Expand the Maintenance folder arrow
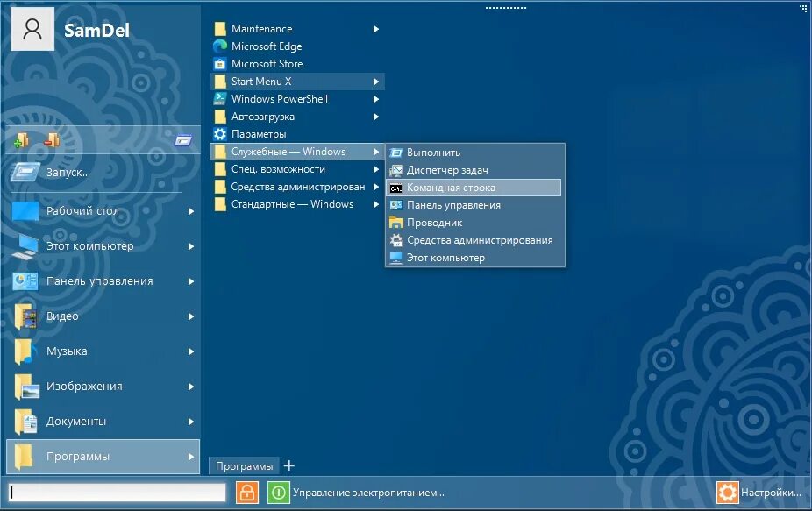This screenshot has height=511, width=812. (376, 29)
